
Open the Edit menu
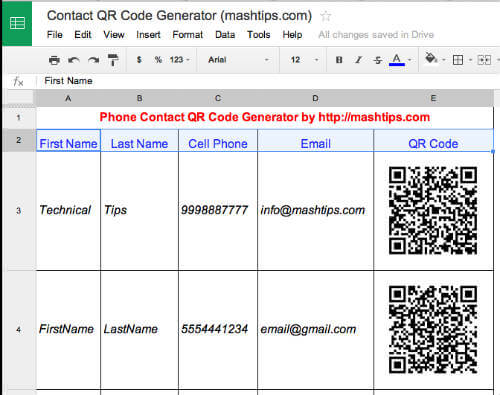click(83, 35)
